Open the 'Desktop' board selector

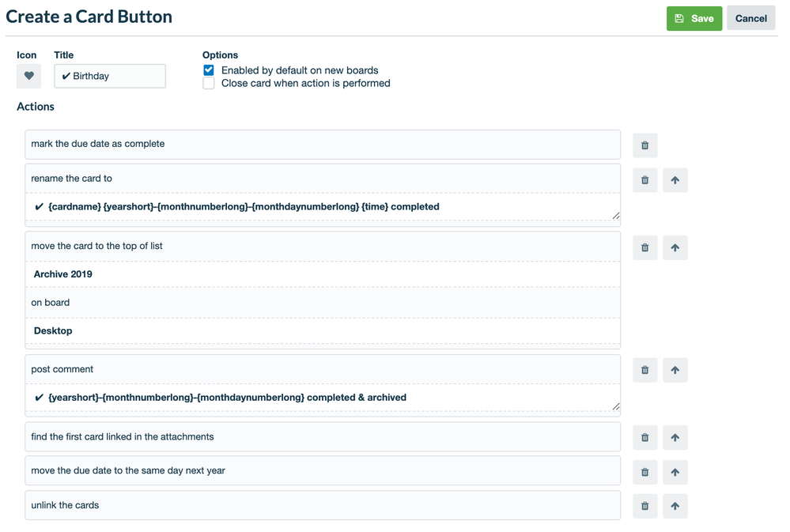[x=322, y=330]
